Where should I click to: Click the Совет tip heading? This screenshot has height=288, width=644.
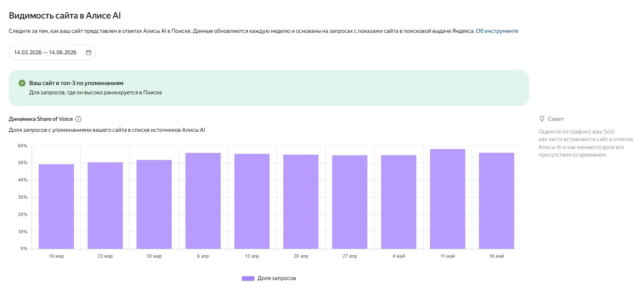[x=556, y=119]
